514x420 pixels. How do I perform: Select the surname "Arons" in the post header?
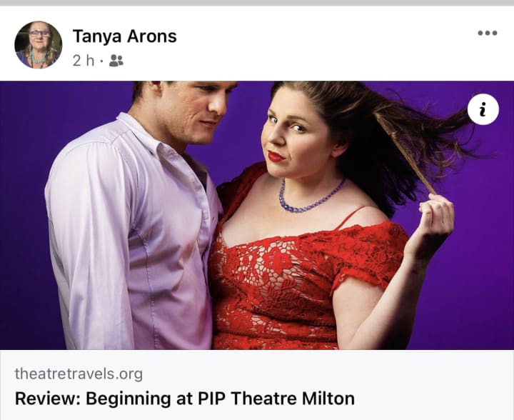tap(152, 36)
